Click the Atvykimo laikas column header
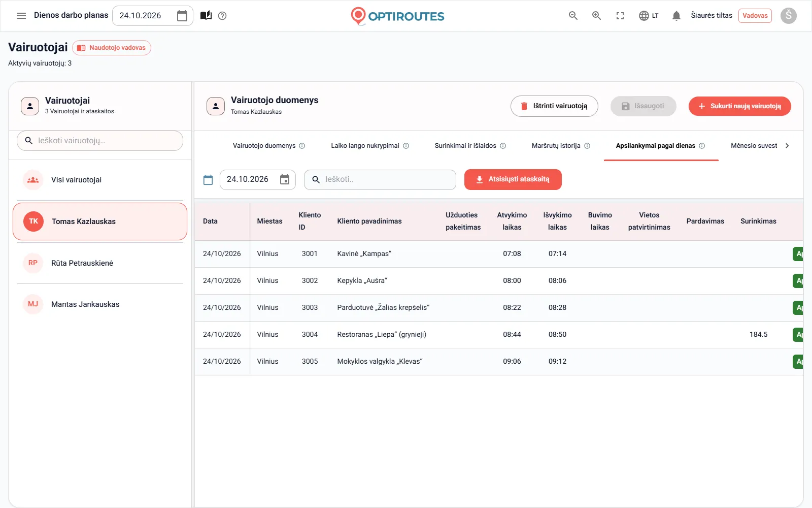Screen dimensions: 812x508 tap(512, 221)
